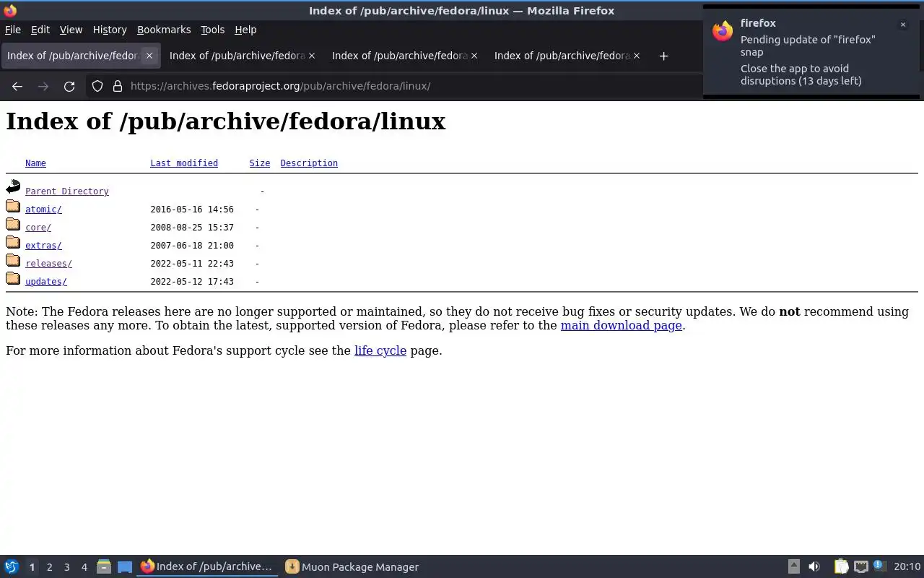
Task: Sort listing by Last modified column
Action: pyautogui.click(x=184, y=163)
